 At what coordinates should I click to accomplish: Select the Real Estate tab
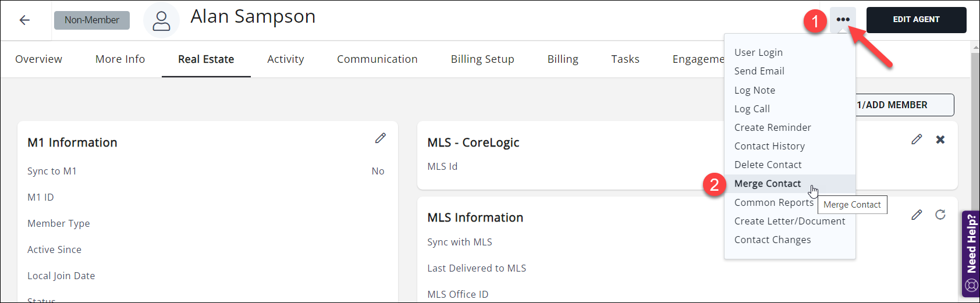click(x=206, y=59)
